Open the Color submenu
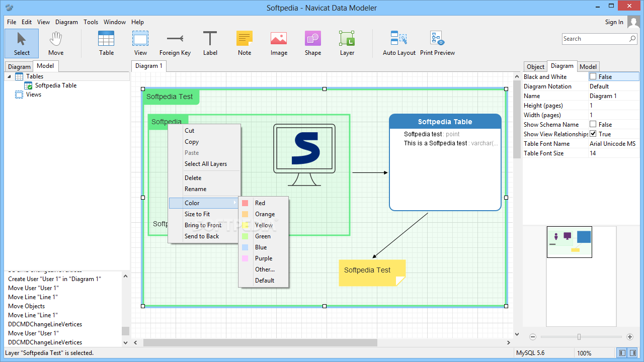 pos(204,203)
